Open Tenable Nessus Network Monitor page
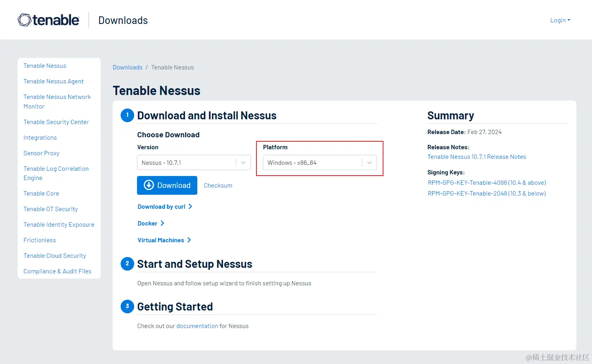Image resolution: width=592 pixels, height=364 pixels. point(57,102)
